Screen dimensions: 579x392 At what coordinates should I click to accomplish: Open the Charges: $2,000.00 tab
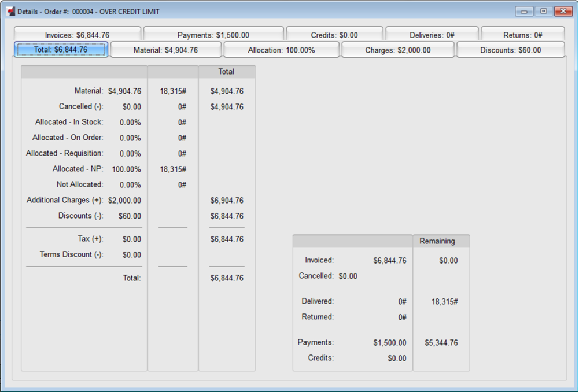[x=397, y=50]
